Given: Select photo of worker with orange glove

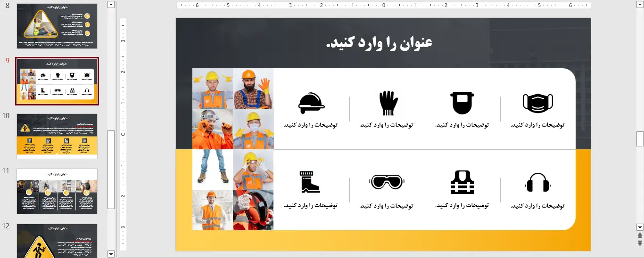Looking at the screenshot, I should 253,89.
